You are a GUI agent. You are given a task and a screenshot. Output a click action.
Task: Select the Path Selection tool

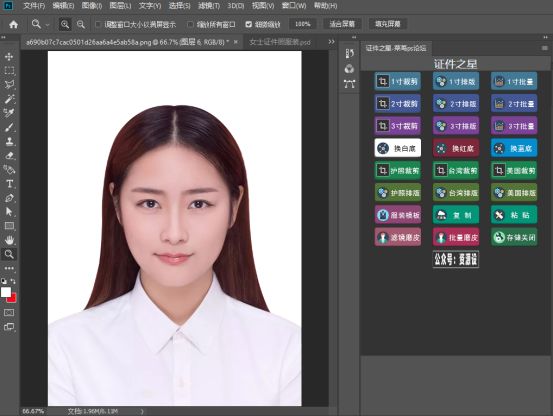[x=9, y=212]
